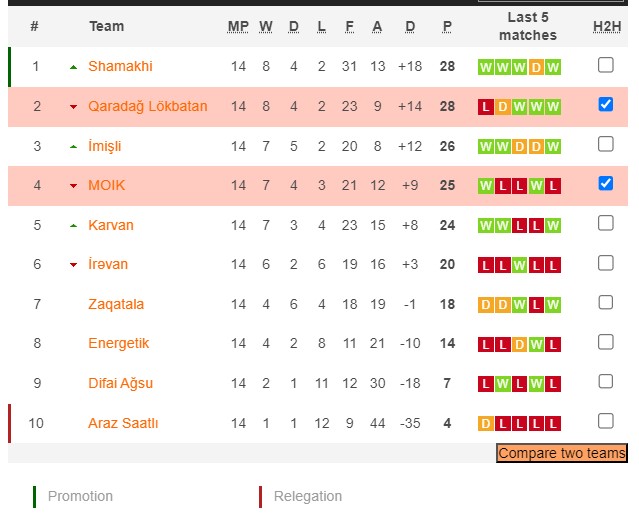639x519 pixels.
Task: Click the green up arrow beside İmişli
Action: coord(73,147)
